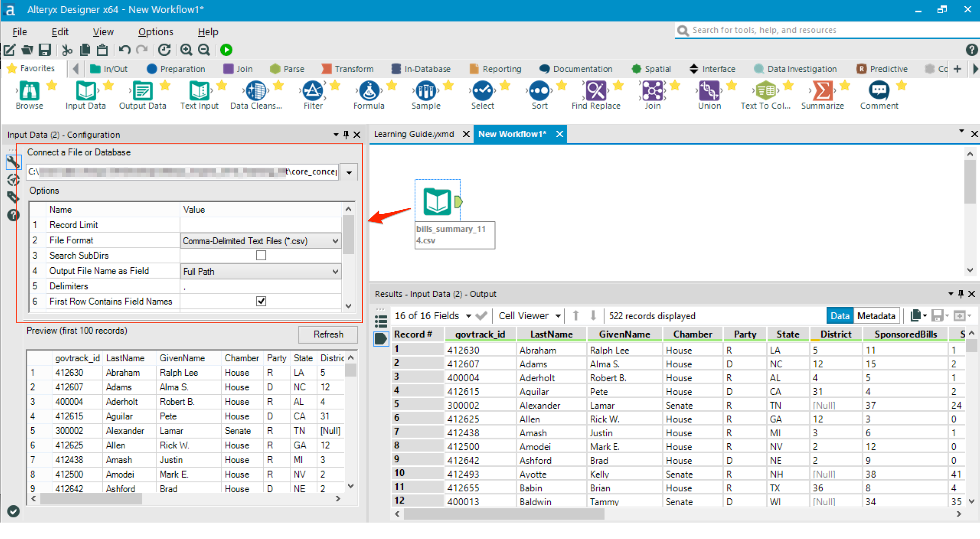Select the bills_summary_114.csv Input Data node
980x539 pixels.
437,201
